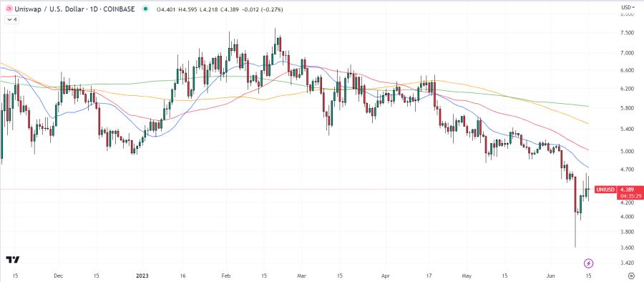Click the purple lightning bolt event icon
Screen dimensions: 644x282
589,263
